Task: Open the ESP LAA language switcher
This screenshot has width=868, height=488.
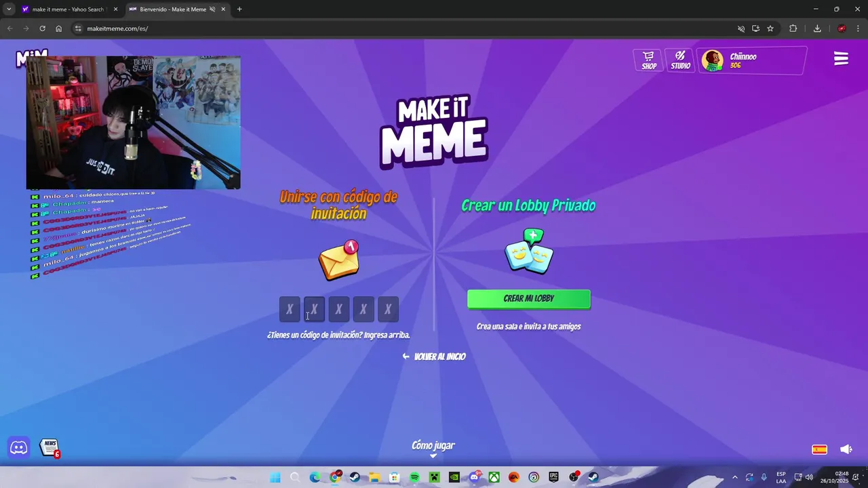Action: 781,477
